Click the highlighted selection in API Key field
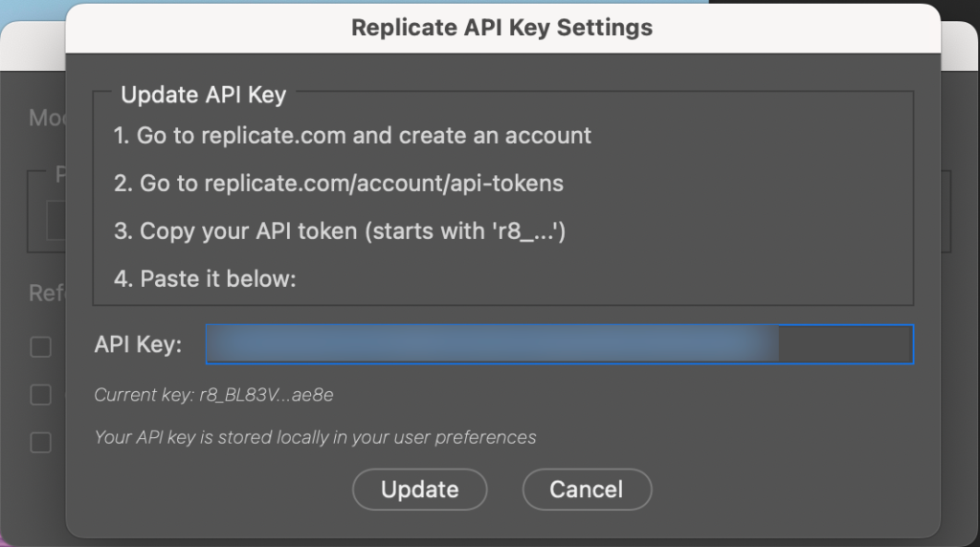980x547 pixels. tap(492, 345)
